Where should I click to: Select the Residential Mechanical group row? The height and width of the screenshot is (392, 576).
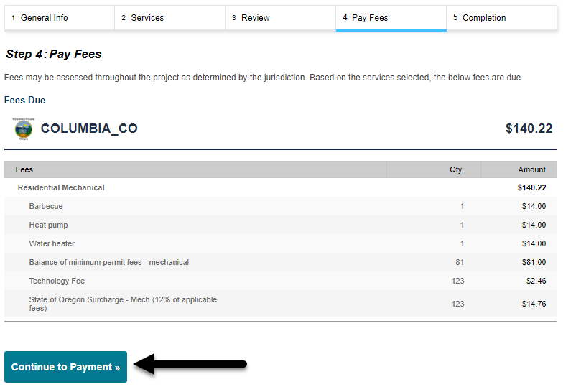click(61, 187)
